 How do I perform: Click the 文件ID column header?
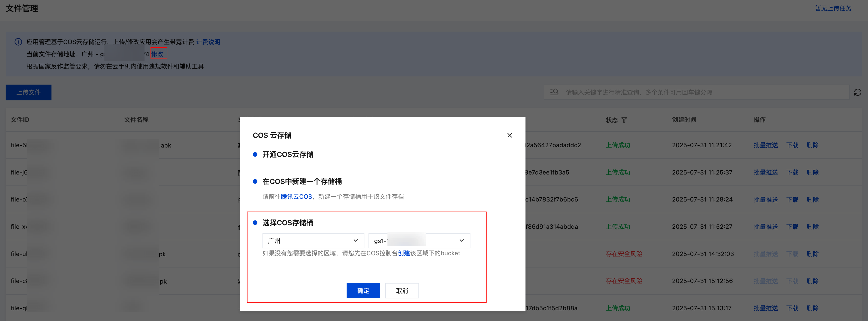(x=20, y=119)
